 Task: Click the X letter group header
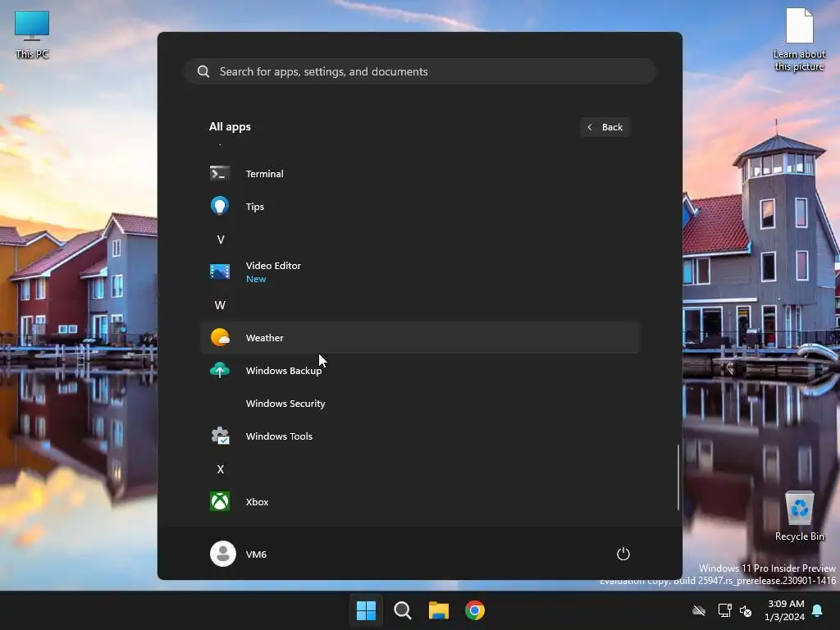click(x=220, y=468)
